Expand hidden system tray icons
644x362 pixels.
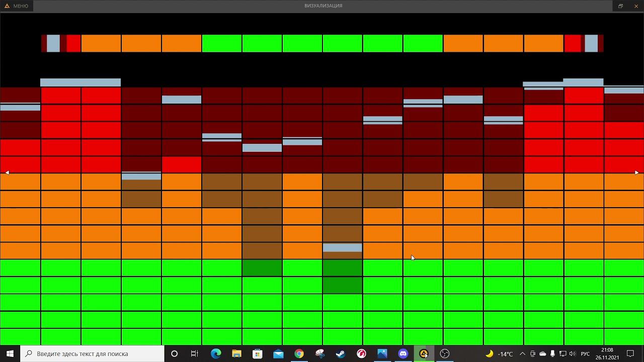(x=522, y=353)
